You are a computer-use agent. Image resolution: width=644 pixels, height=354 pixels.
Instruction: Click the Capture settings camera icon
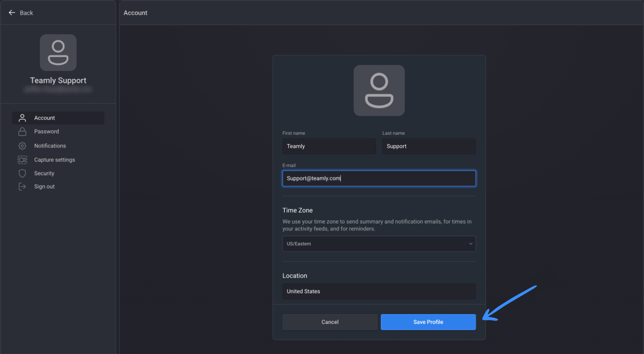[x=22, y=160]
